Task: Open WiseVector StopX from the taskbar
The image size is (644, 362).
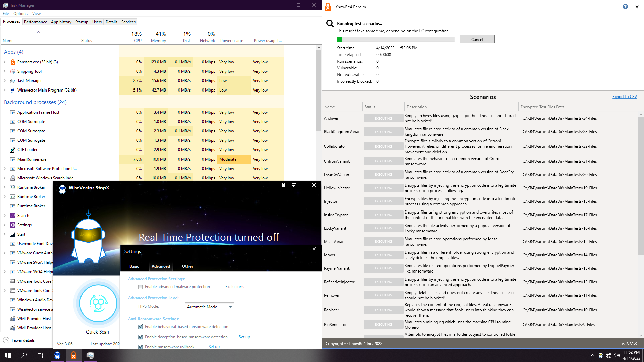Action: [x=57, y=355]
